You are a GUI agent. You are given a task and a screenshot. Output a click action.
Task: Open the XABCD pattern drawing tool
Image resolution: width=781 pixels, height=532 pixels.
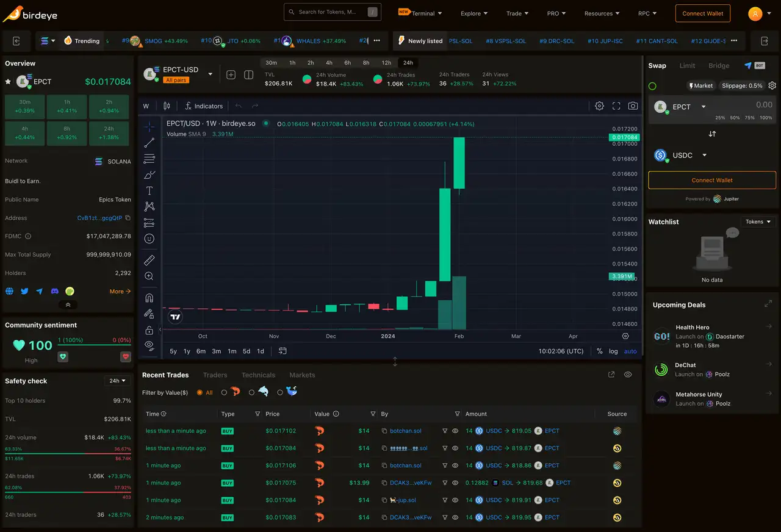click(149, 206)
